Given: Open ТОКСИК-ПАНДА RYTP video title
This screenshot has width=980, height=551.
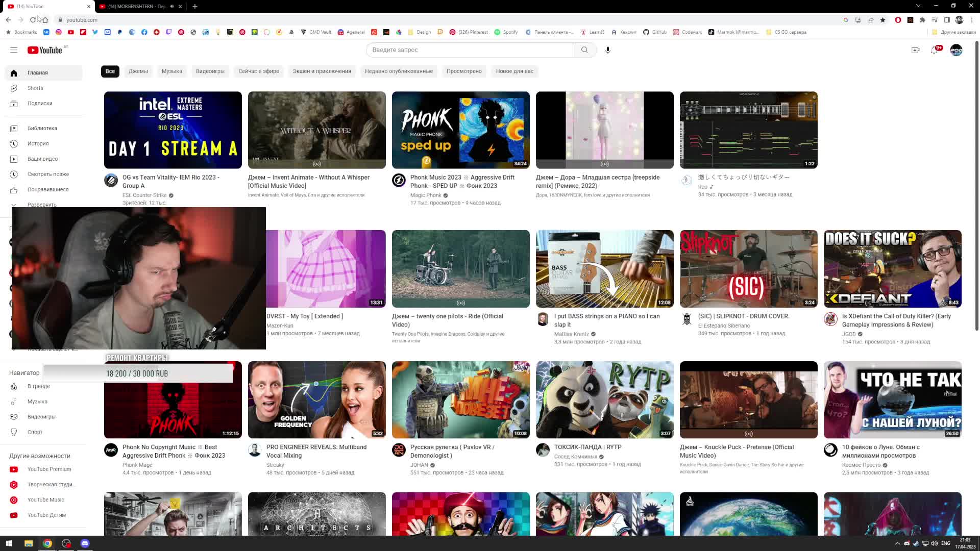Looking at the screenshot, I should [588, 447].
